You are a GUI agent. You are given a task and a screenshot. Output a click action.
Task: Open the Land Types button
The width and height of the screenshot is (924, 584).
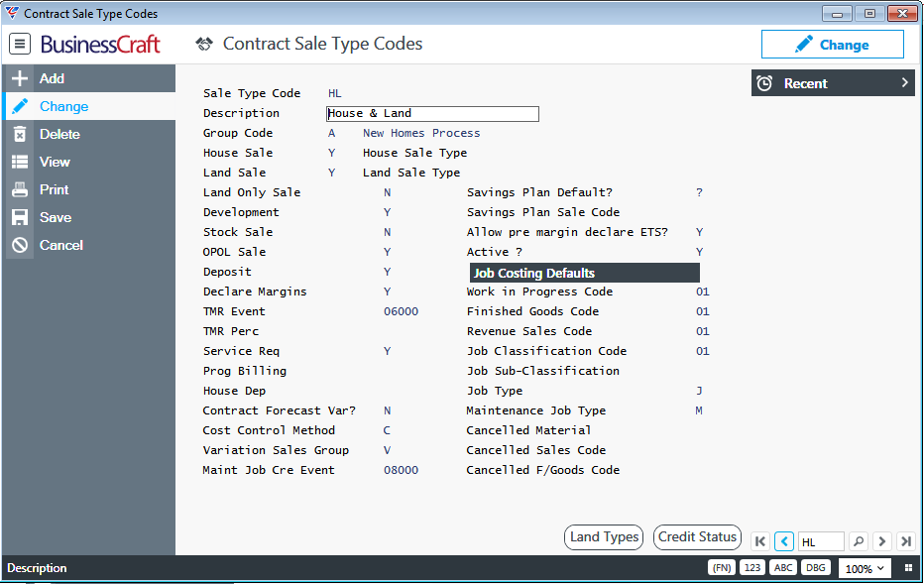(x=604, y=537)
